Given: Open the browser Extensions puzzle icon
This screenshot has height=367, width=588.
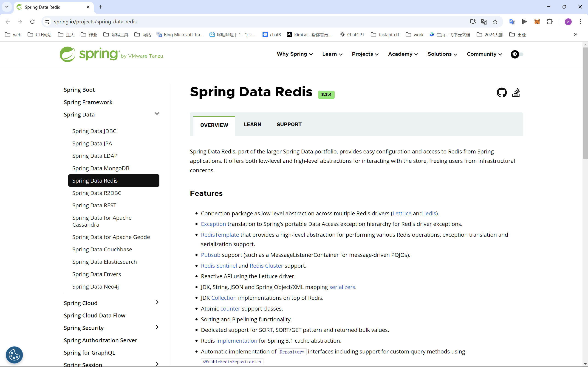Looking at the screenshot, I should [x=550, y=22].
